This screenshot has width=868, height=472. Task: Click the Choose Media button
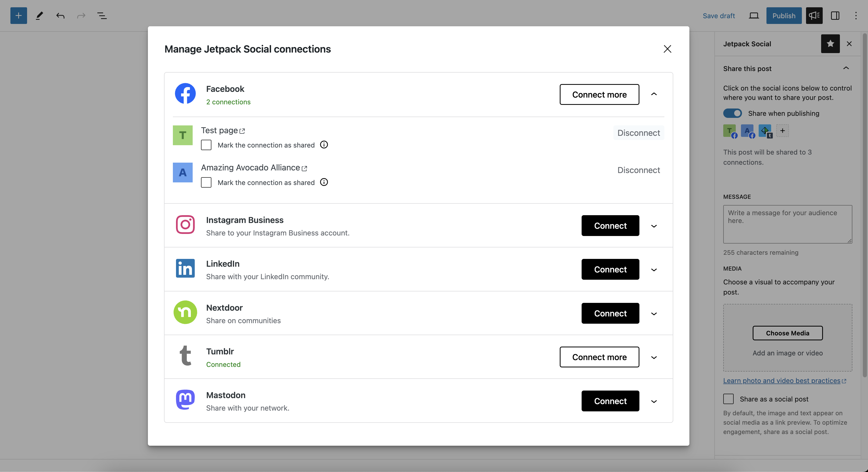pos(788,333)
